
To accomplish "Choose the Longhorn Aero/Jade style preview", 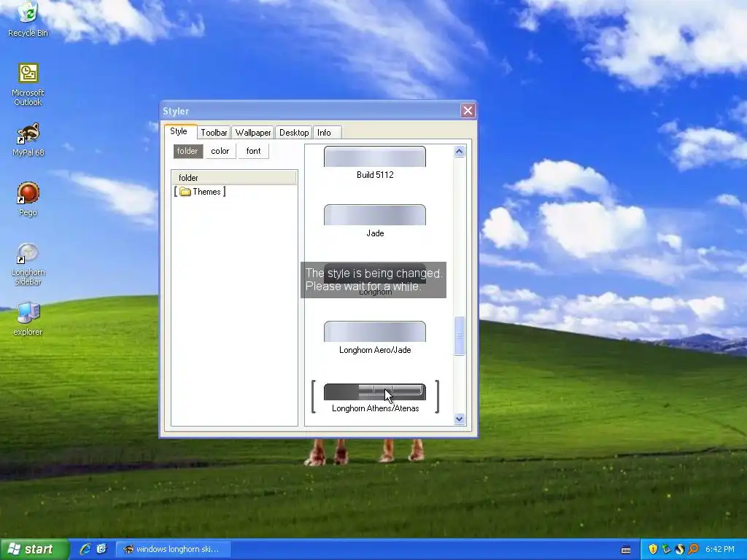I will (375, 332).
